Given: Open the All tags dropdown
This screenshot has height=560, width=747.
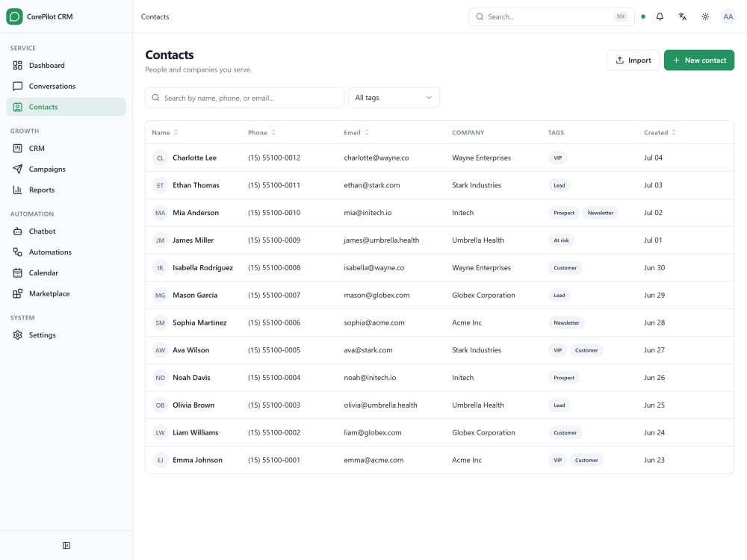Looking at the screenshot, I should [x=394, y=98].
